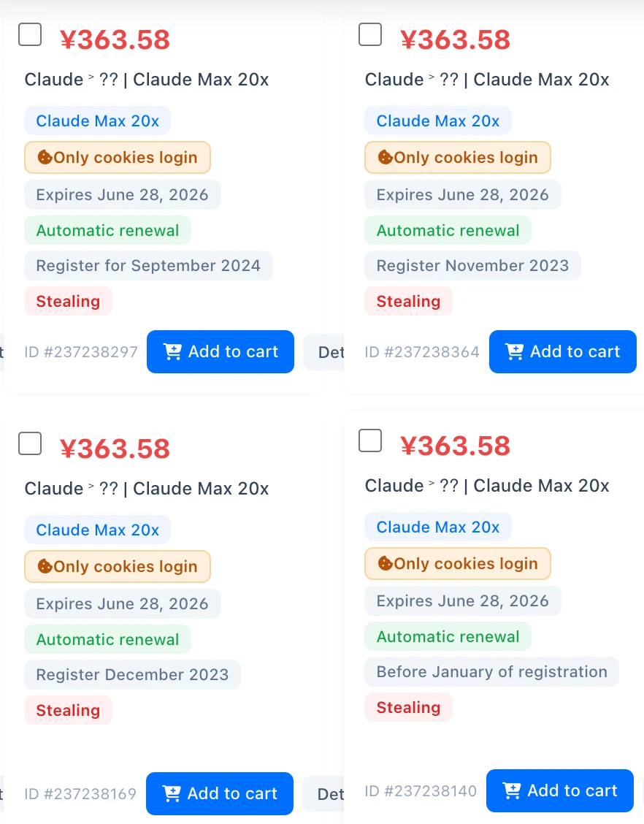Tick the checkbox for listing ID #237238297
This screenshot has height=824, width=644.
(x=30, y=34)
